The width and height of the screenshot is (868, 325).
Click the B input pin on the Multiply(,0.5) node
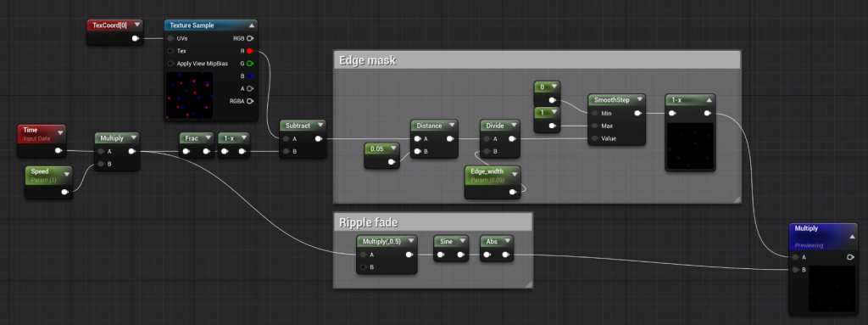364,267
